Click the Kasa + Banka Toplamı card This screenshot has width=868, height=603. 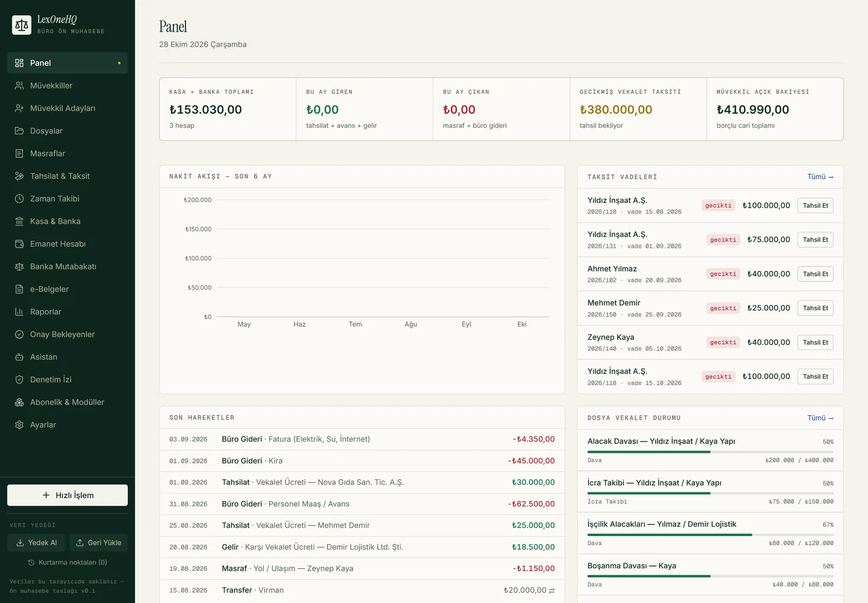(228, 109)
